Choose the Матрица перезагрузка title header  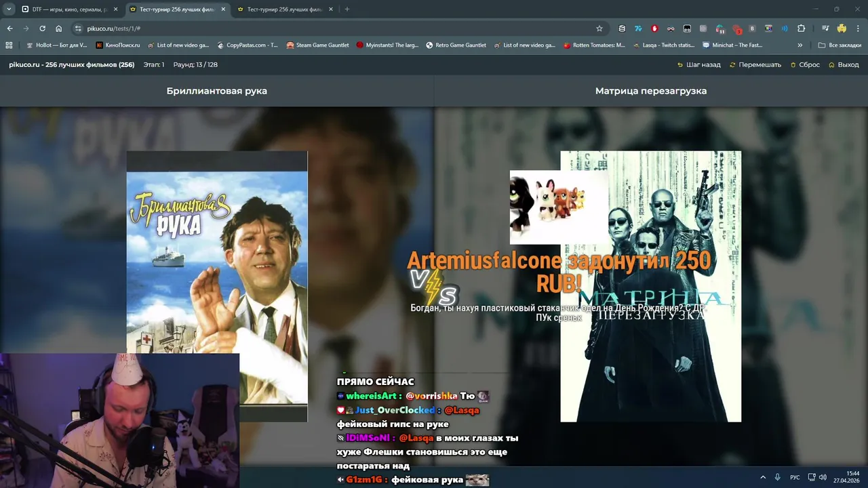[651, 91]
